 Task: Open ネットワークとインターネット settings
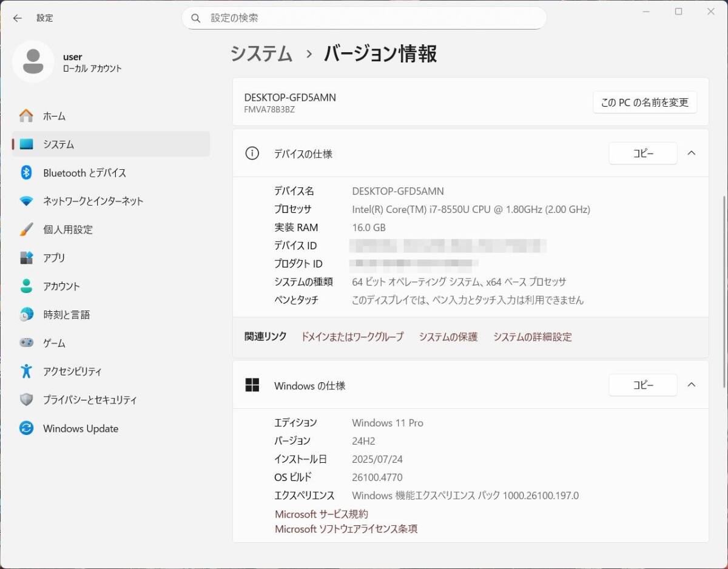click(111, 201)
